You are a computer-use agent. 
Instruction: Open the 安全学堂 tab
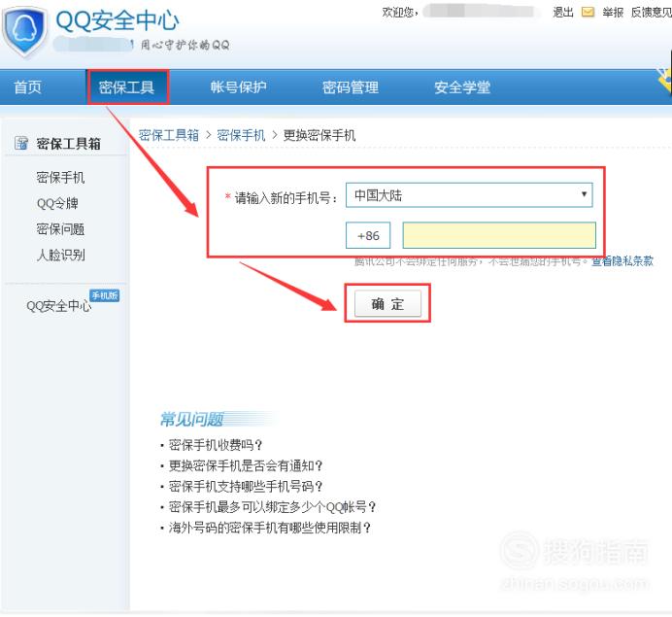click(x=462, y=87)
